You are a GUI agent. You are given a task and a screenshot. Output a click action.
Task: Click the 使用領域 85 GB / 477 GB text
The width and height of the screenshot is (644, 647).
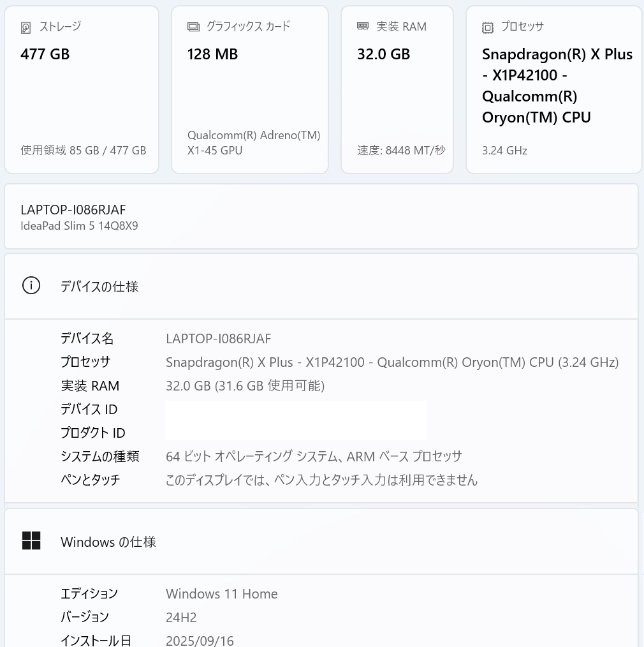click(x=84, y=151)
